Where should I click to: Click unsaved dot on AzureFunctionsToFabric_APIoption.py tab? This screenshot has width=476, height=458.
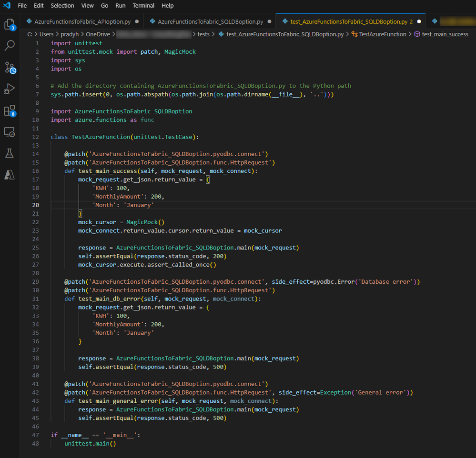pyautogui.click(x=137, y=21)
